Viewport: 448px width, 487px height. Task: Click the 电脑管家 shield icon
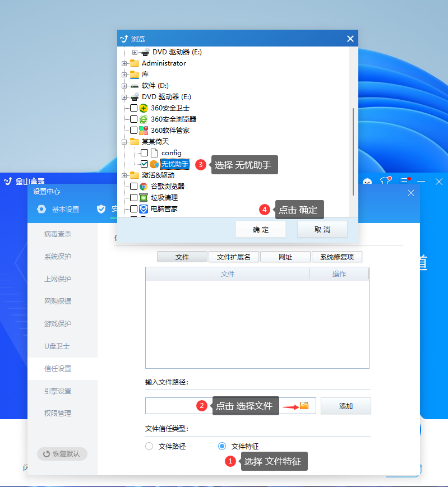pyautogui.click(x=143, y=208)
